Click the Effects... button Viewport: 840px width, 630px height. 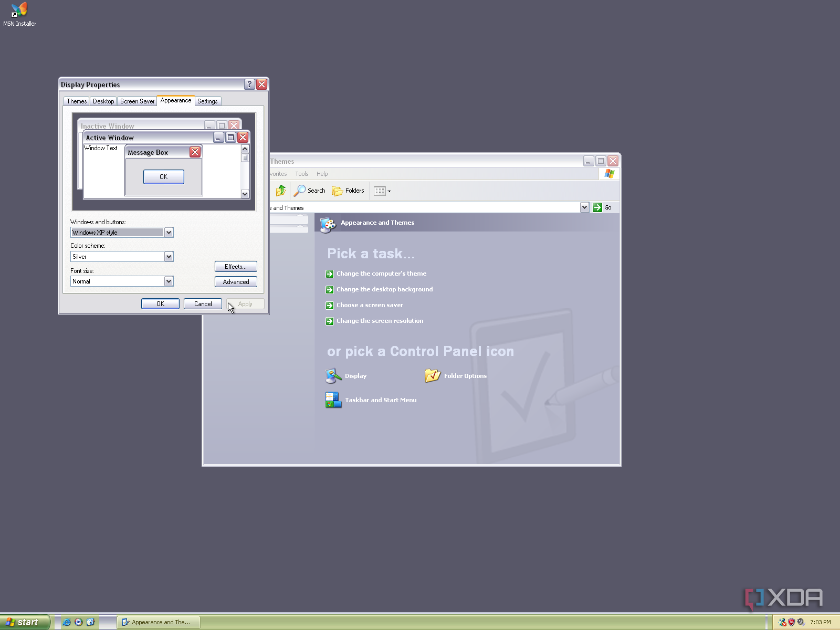point(236,267)
